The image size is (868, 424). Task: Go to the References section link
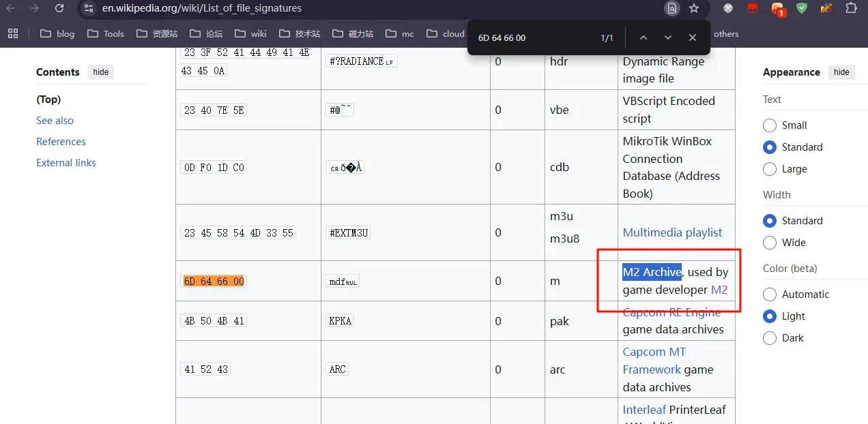(x=61, y=142)
